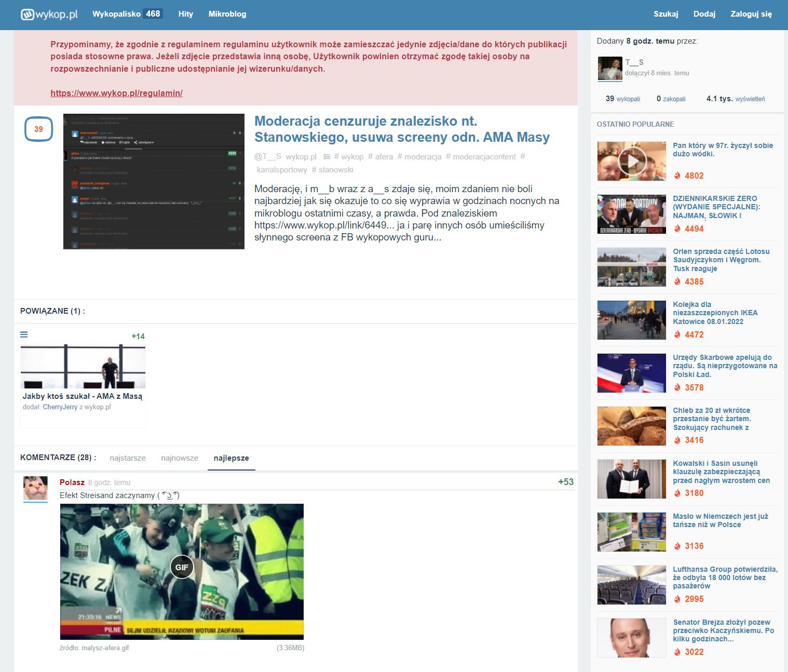Open Lufthansa Group potwierdziła headline
788x672 pixels.
[x=725, y=577]
